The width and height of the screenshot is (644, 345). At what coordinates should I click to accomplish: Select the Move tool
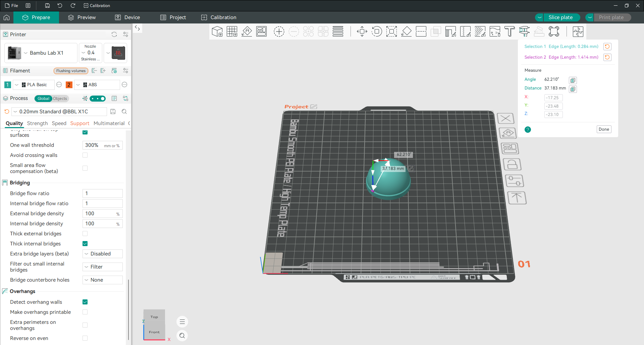[362, 32]
